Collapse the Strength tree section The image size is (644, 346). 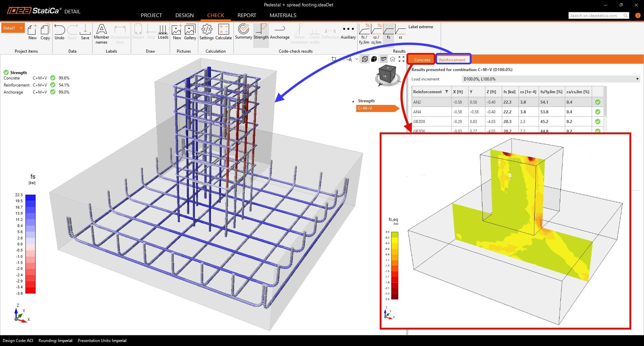click(353, 101)
